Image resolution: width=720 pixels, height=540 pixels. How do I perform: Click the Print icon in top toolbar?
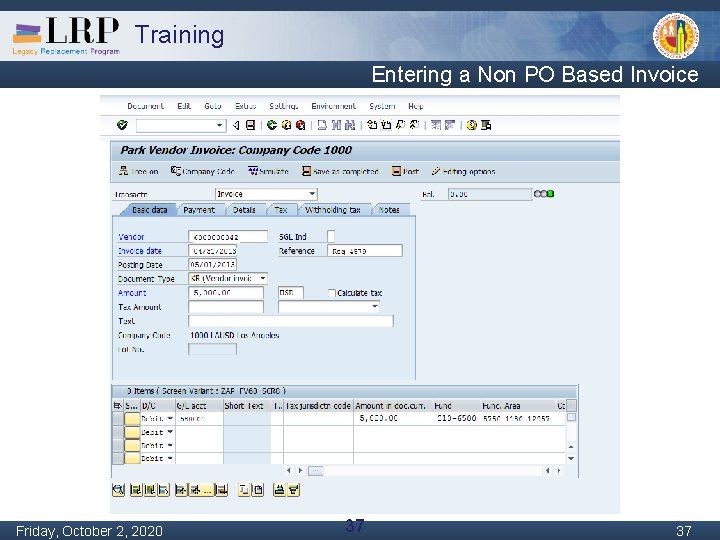coord(322,125)
